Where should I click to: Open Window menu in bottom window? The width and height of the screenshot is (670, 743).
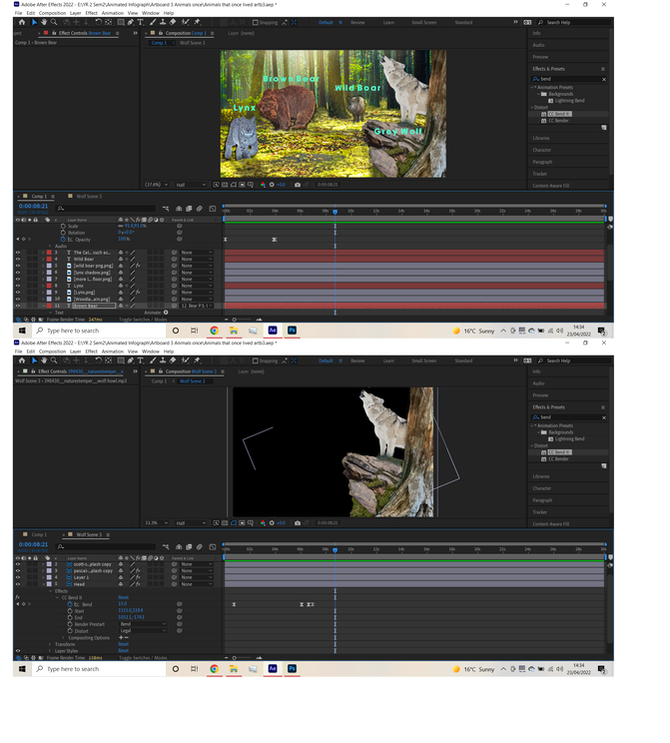pyautogui.click(x=151, y=352)
